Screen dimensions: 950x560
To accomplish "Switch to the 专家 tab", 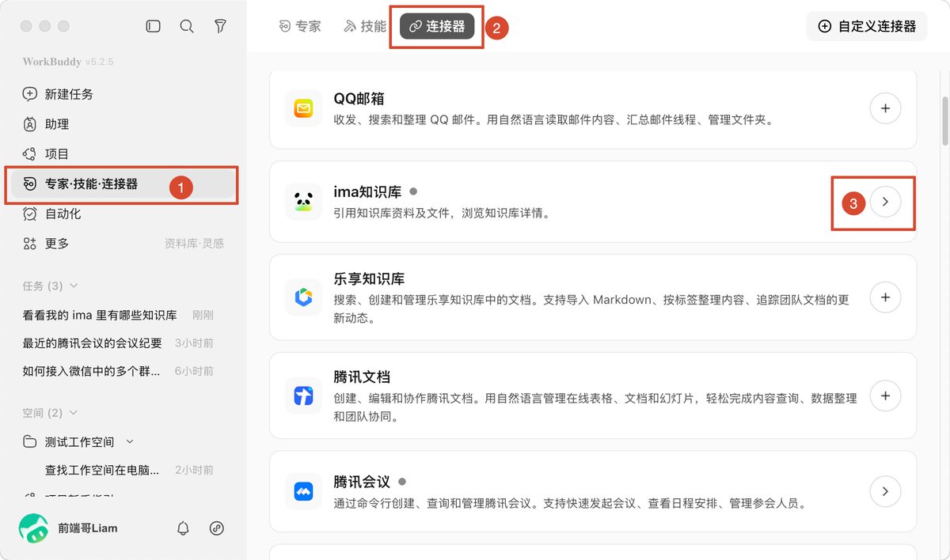I will (300, 26).
